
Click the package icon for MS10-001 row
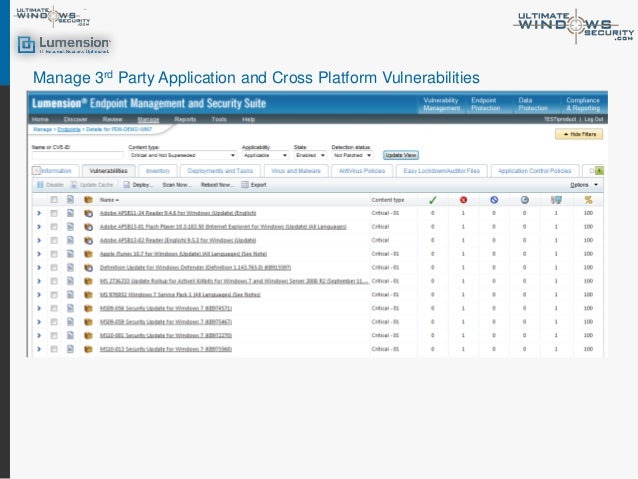[88, 336]
